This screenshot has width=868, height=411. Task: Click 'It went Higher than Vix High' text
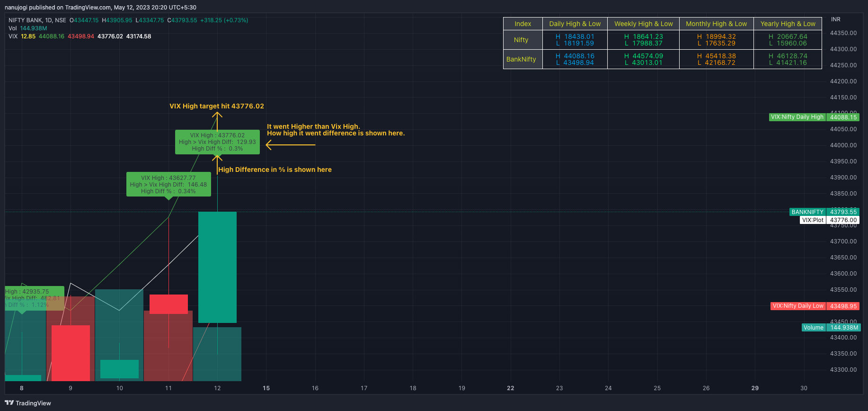tap(313, 126)
